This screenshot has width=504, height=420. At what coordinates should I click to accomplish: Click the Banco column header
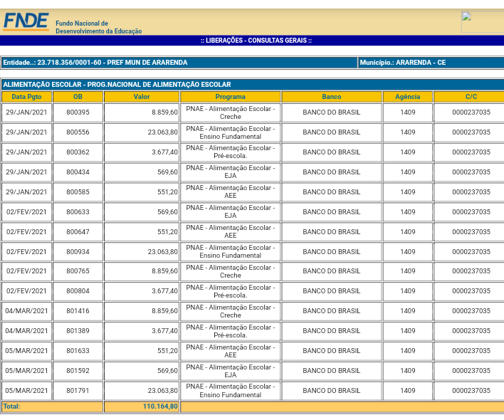[x=332, y=97]
